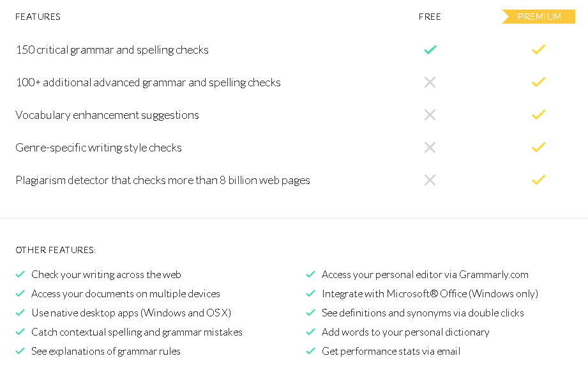The height and width of the screenshot is (365, 588).
Task: Click the gray X for plagiarism detector row
Action: pyautogui.click(x=430, y=180)
